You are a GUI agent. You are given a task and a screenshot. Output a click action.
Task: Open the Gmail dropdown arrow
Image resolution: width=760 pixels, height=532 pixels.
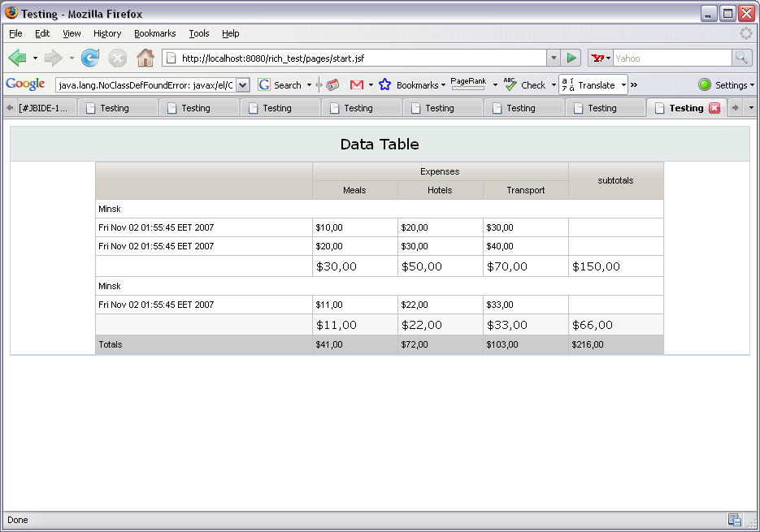(371, 85)
